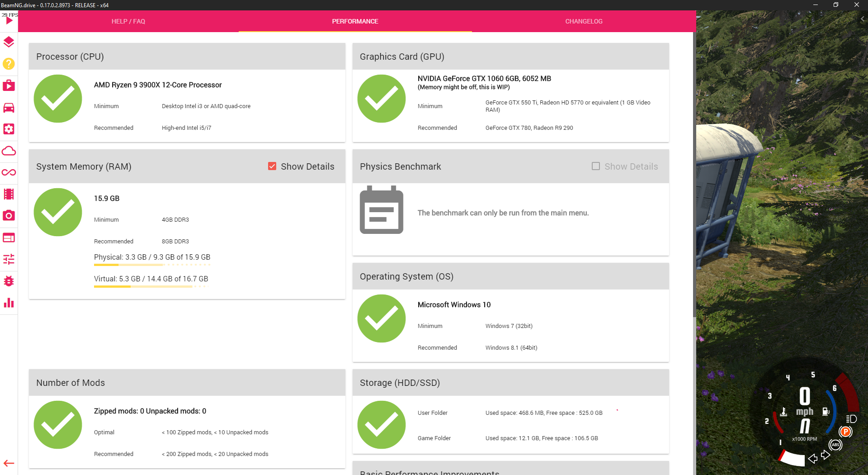Click the back arrow at sidebar bottom

[9, 463]
